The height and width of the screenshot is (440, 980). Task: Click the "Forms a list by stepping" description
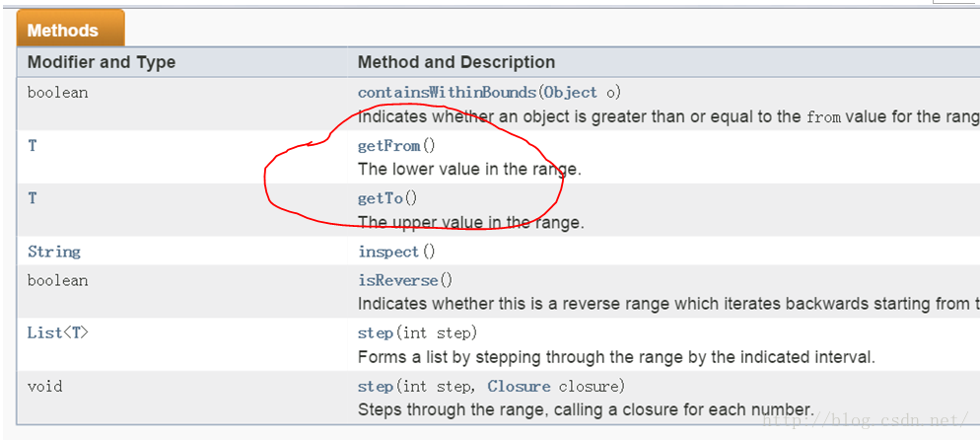616,356
